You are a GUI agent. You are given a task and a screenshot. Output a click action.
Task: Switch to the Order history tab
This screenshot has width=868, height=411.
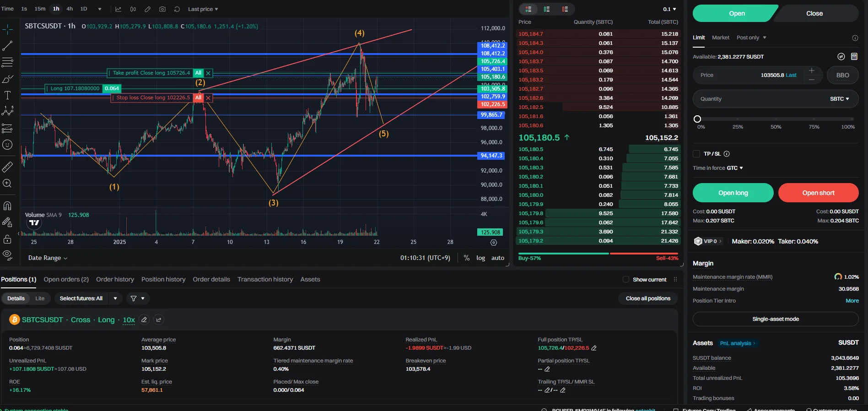click(x=115, y=279)
